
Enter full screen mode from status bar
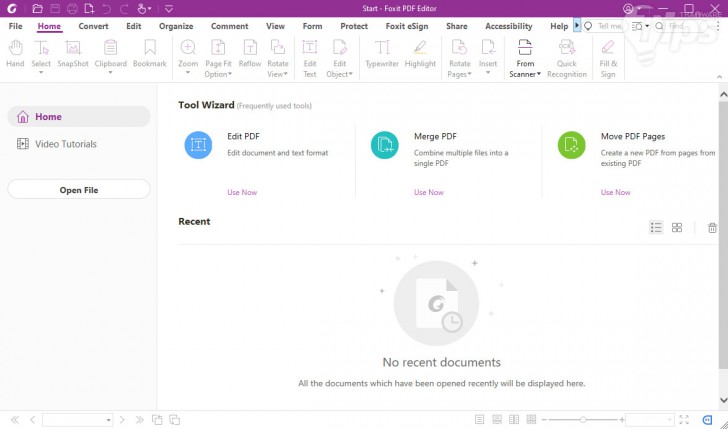(x=684, y=420)
